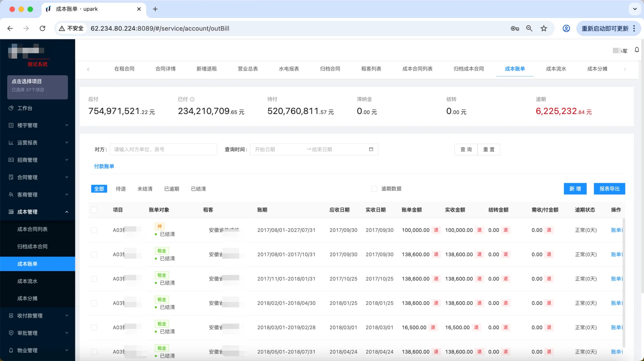The height and width of the screenshot is (361, 644).
Task: Click the right chevron to reveal more tabs
Action: point(624,69)
